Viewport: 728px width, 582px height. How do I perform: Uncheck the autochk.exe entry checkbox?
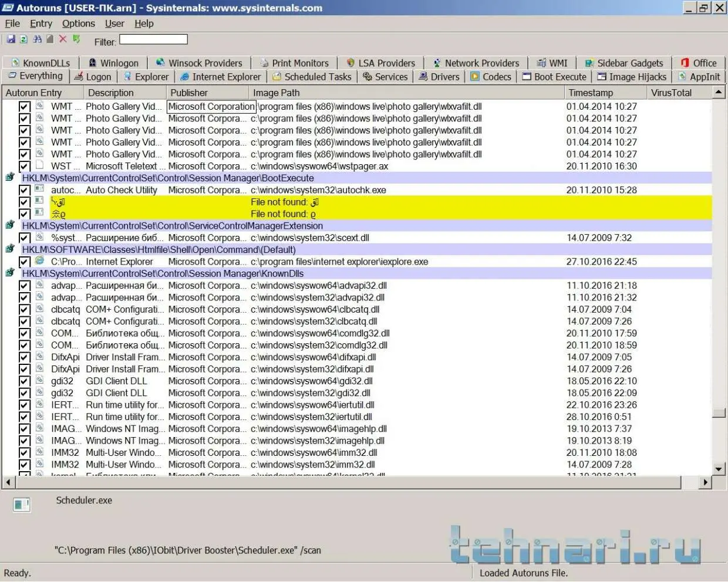[x=24, y=190]
